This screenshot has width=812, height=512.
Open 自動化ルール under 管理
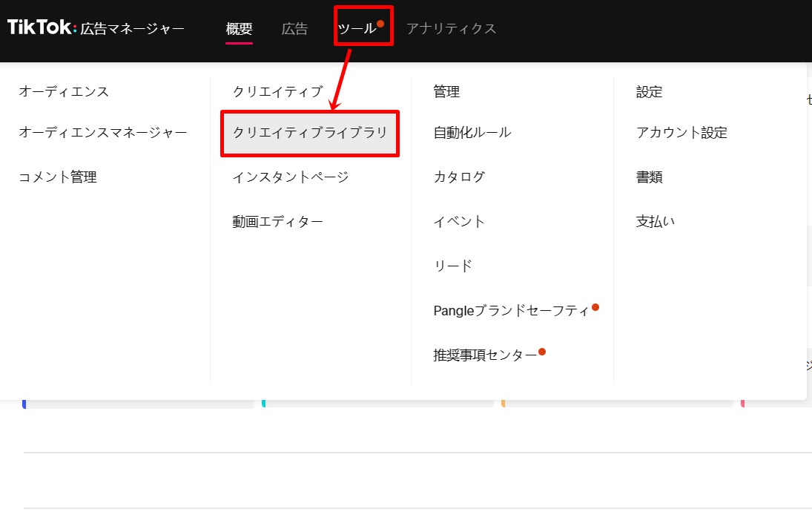click(472, 133)
